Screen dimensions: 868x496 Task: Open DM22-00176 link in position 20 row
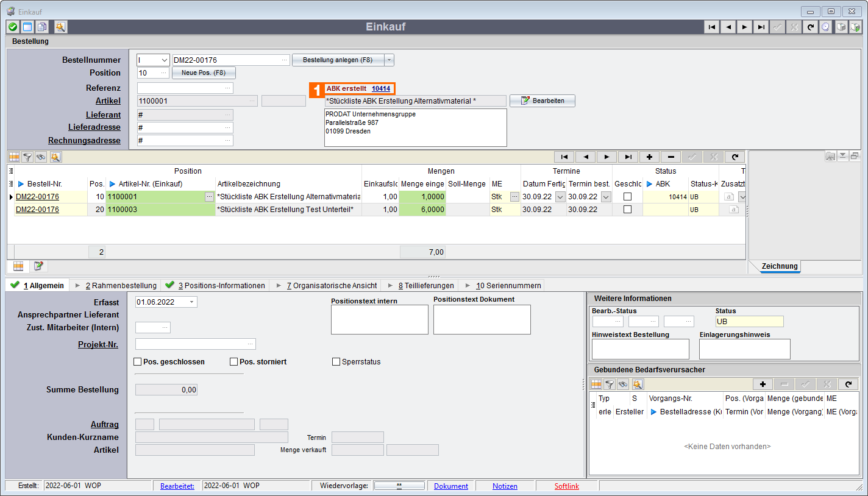pyautogui.click(x=37, y=210)
